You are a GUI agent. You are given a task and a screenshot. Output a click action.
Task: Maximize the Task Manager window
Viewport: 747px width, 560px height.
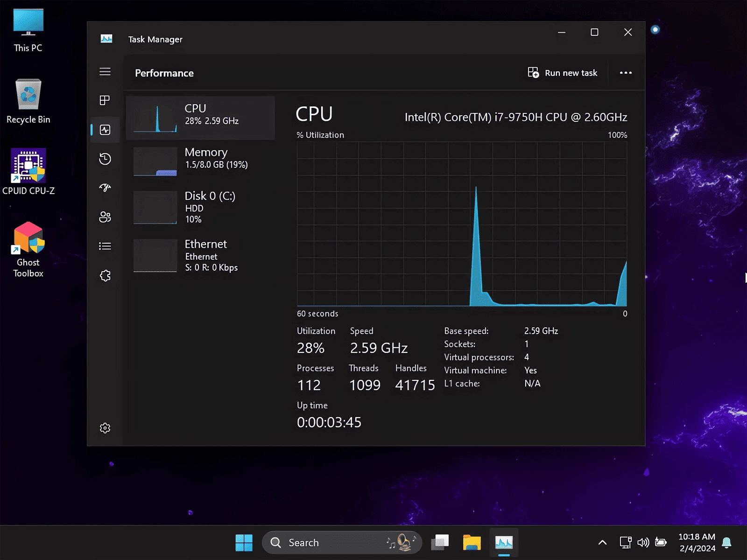click(x=594, y=32)
